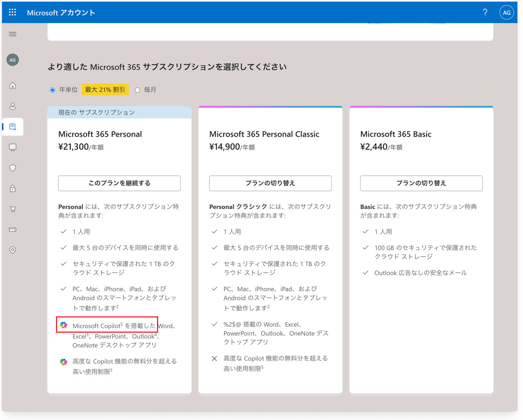Open the Microsoft app launcher grid

click(x=12, y=12)
